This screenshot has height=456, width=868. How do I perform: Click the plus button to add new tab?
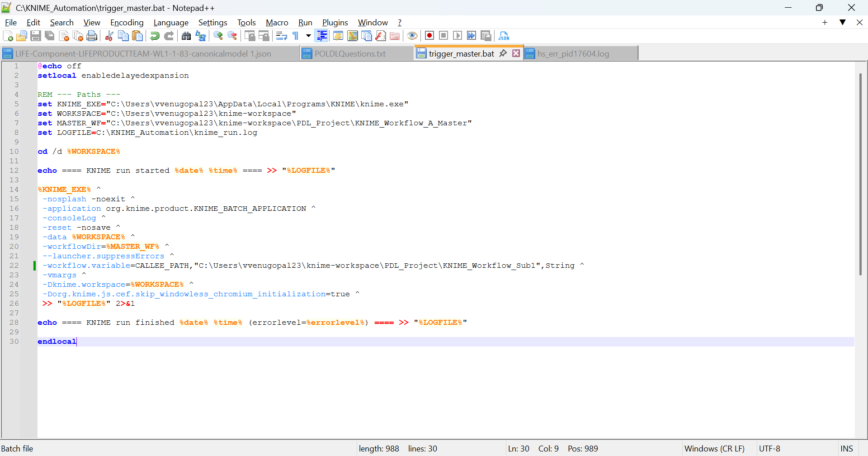coord(825,22)
